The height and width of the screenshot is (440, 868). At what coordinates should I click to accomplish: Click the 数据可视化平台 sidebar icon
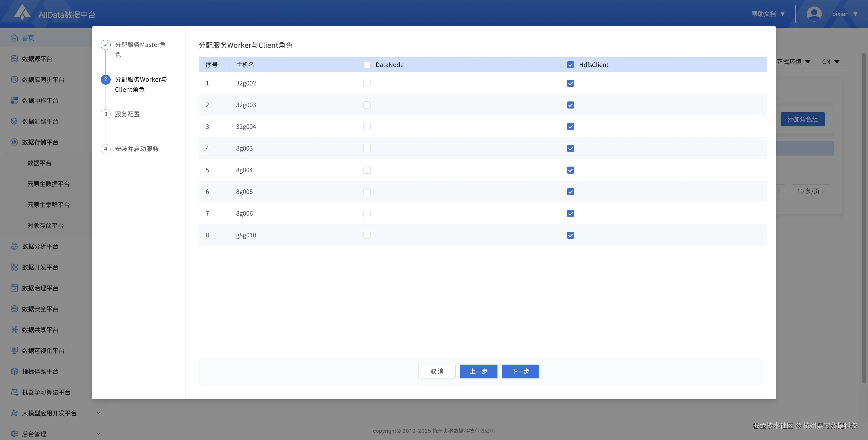coord(14,350)
